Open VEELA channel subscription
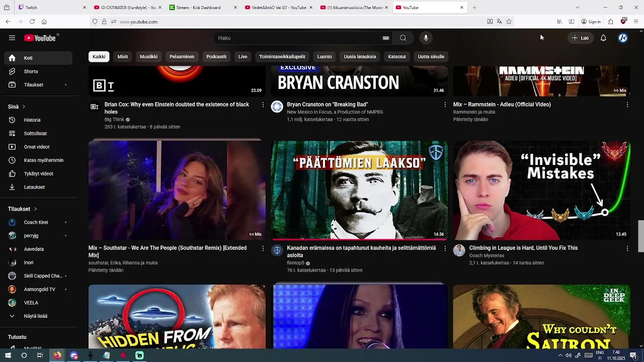The image size is (644, 362). point(38,303)
